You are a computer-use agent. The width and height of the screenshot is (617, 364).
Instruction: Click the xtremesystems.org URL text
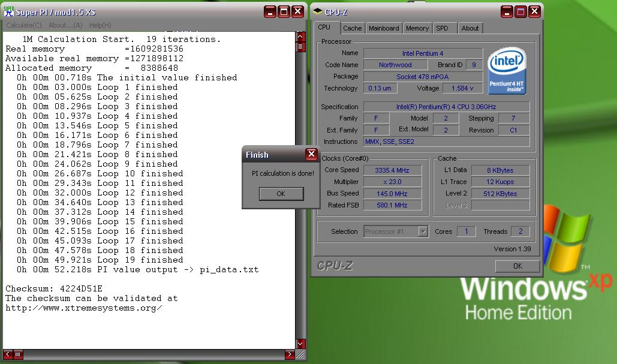83,308
